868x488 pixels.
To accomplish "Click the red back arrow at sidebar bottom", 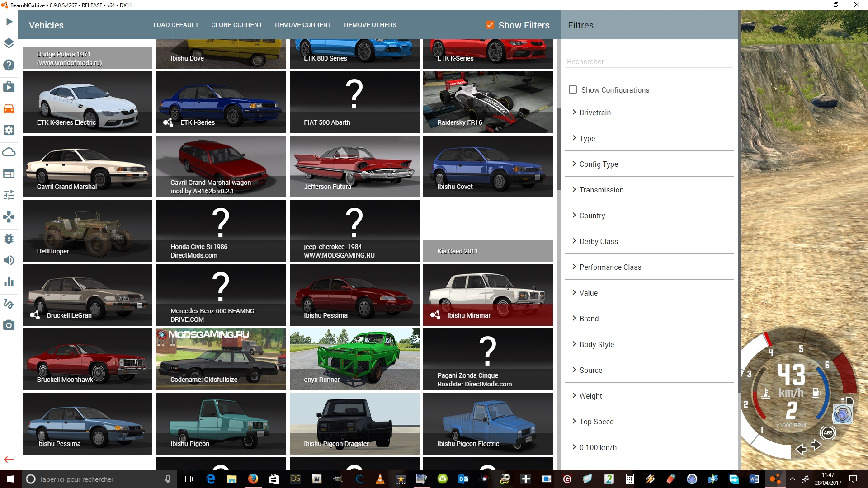I will point(9,460).
